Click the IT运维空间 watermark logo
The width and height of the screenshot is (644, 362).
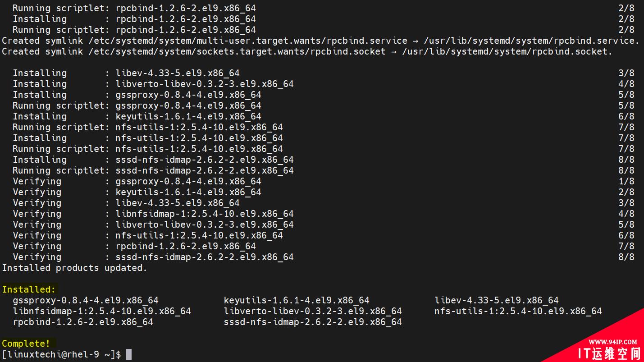pyautogui.click(x=609, y=354)
